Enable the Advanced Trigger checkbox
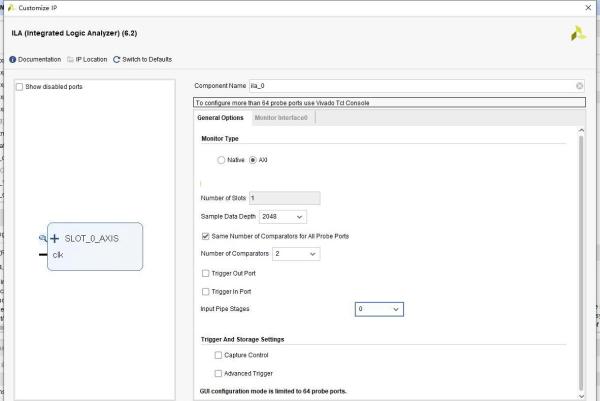 pyautogui.click(x=218, y=373)
